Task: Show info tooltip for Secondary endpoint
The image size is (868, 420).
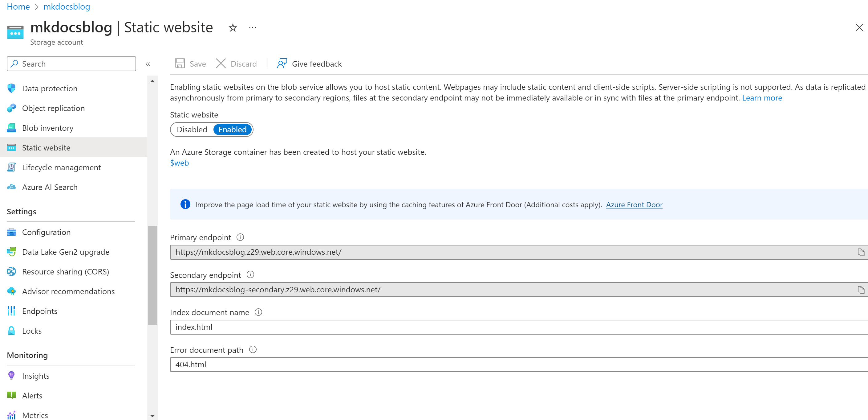Action: pyautogui.click(x=250, y=274)
